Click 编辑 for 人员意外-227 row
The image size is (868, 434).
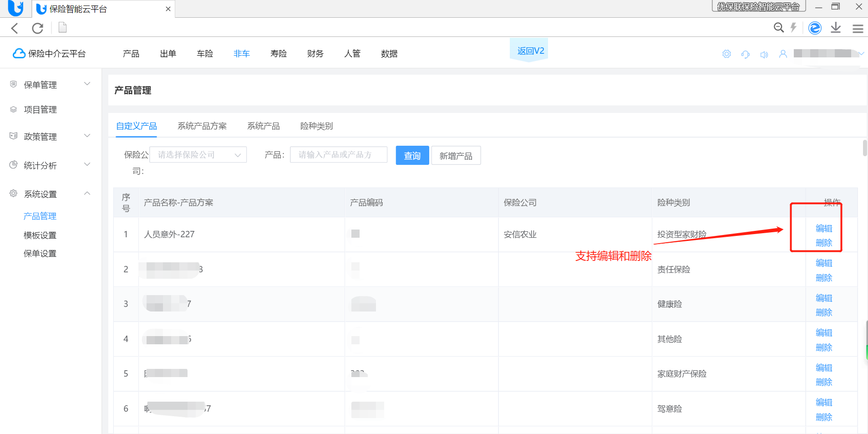tap(824, 228)
